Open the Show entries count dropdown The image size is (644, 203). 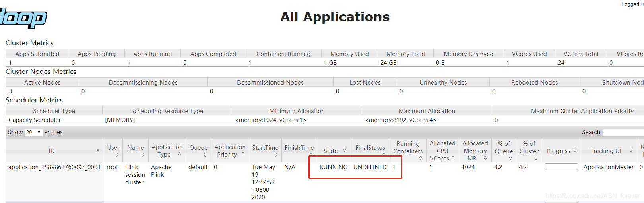[33, 132]
